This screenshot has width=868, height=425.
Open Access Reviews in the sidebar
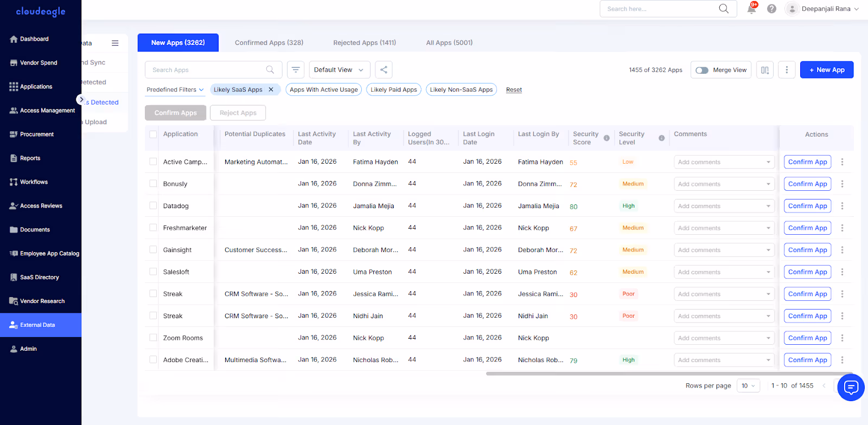(x=41, y=206)
